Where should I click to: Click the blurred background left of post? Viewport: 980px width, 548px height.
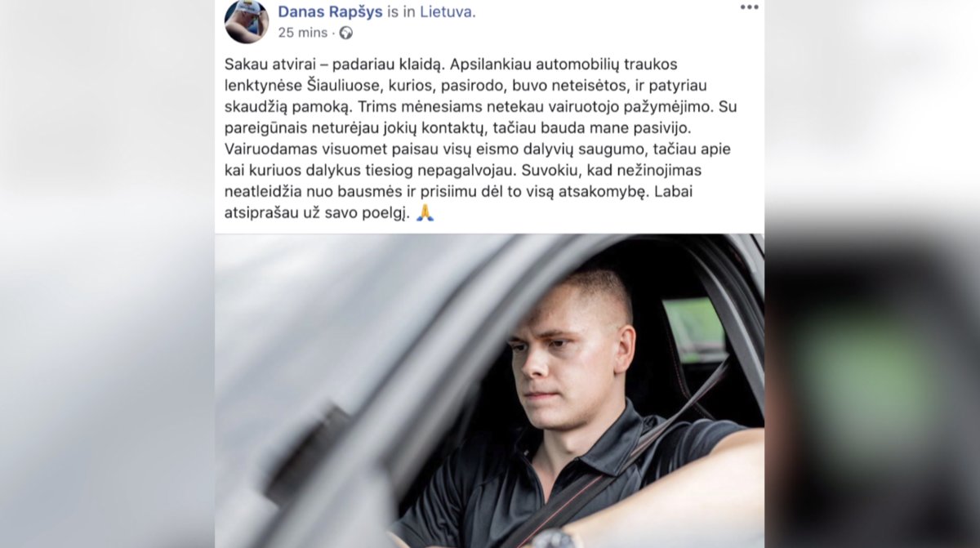coord(107,274)
